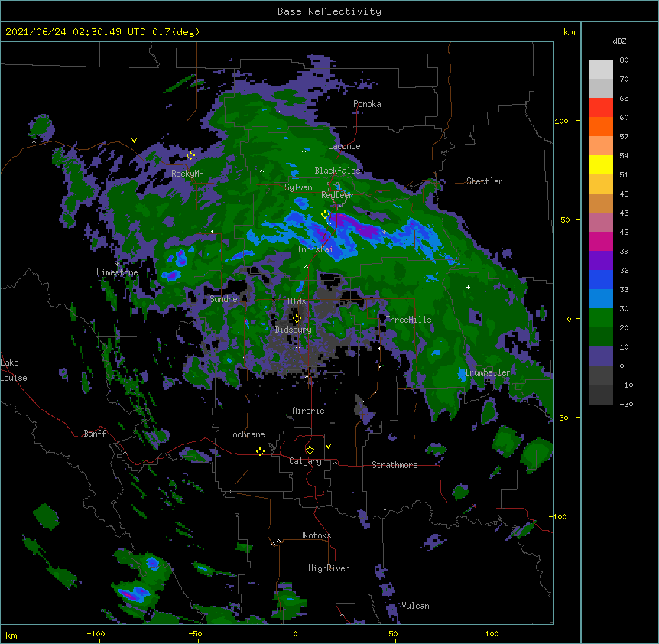Select the Calgary city label
The image size is (659, 644).
(x=305, y=461)
